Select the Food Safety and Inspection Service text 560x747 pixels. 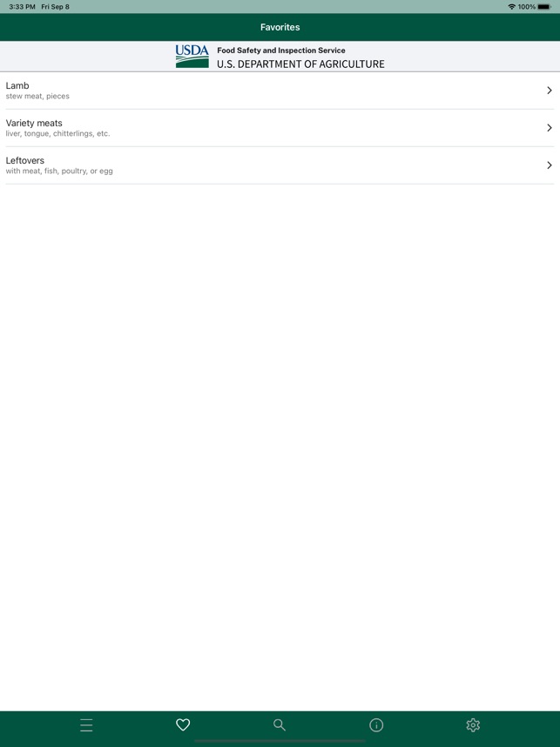[279, 50]
